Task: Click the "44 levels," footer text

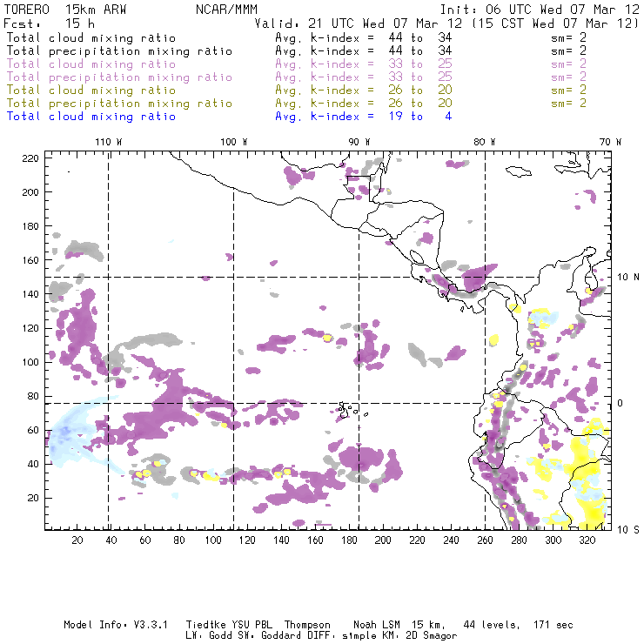Action: tap(492, 625)
